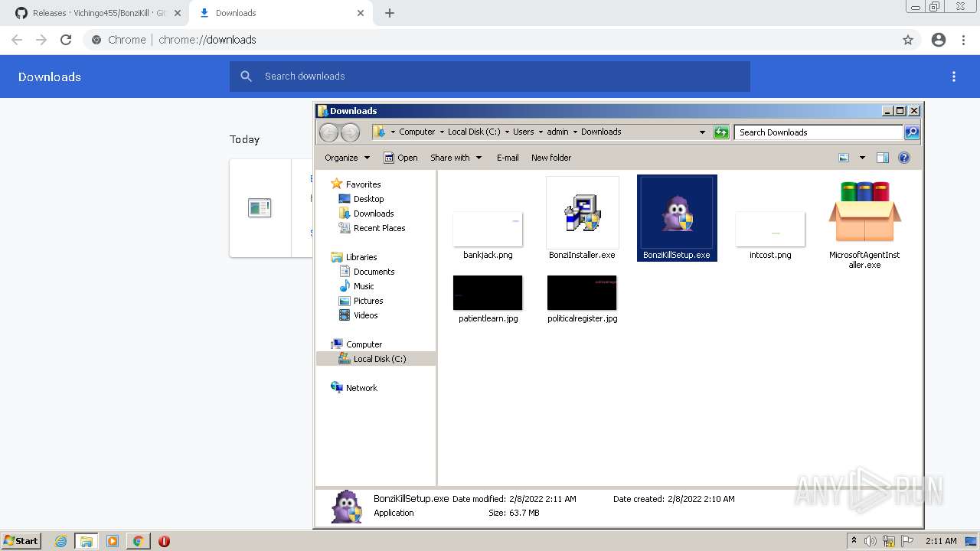Go back in Chrome

tap(17, 40)
